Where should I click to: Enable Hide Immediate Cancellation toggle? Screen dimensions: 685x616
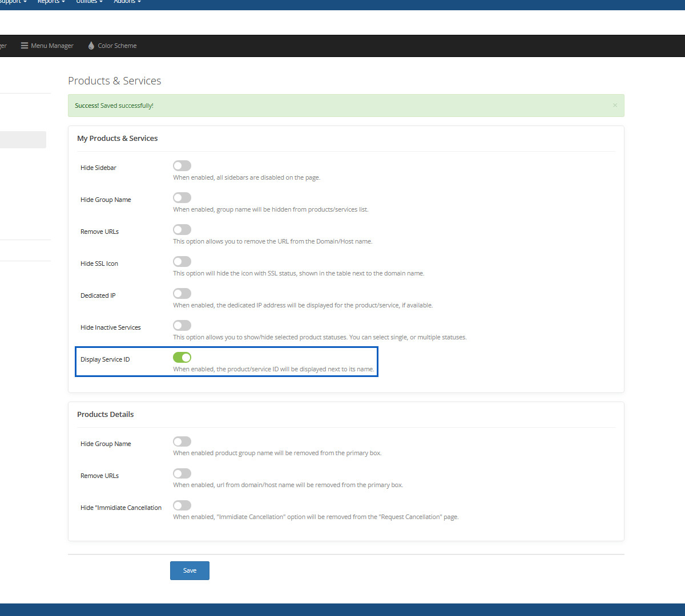pos(182,506)
